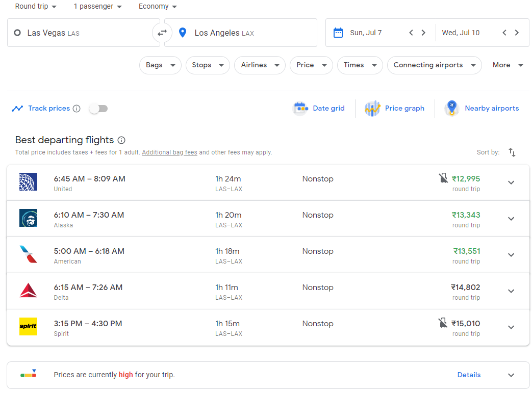532x393 pixels.
Task: Click the Spirit airline logo
Action: (x=28, y=326)
